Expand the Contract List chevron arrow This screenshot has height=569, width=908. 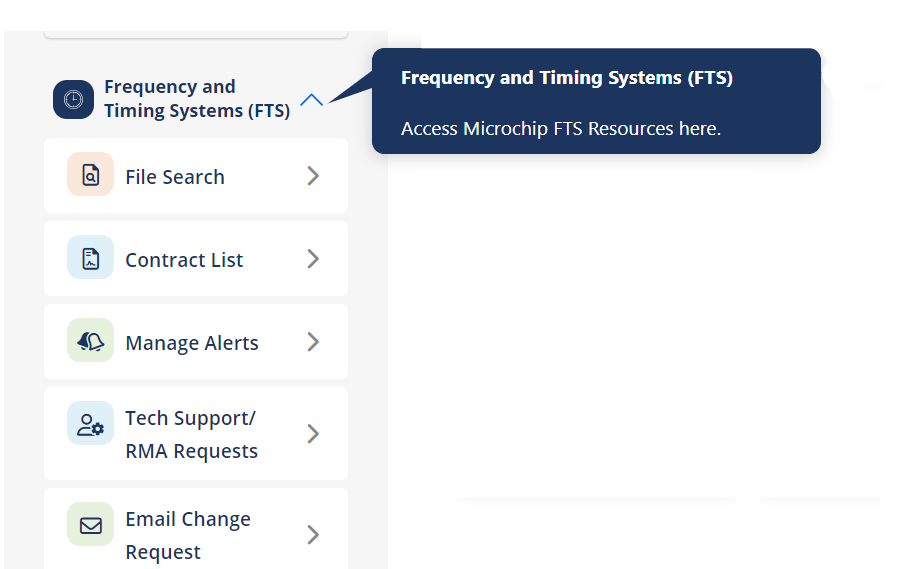click(313, 259)
